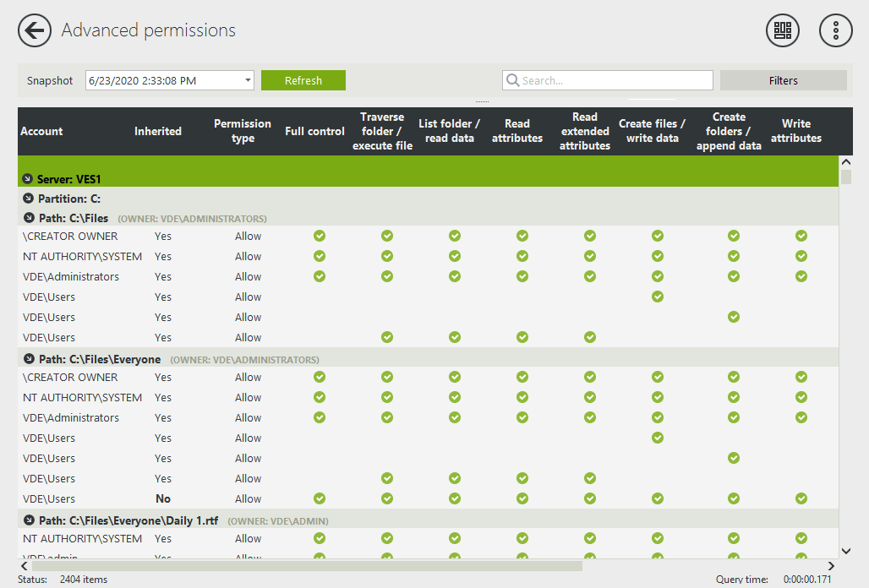Open the Filters panel

pyautogui.click(x=783, y=80)
